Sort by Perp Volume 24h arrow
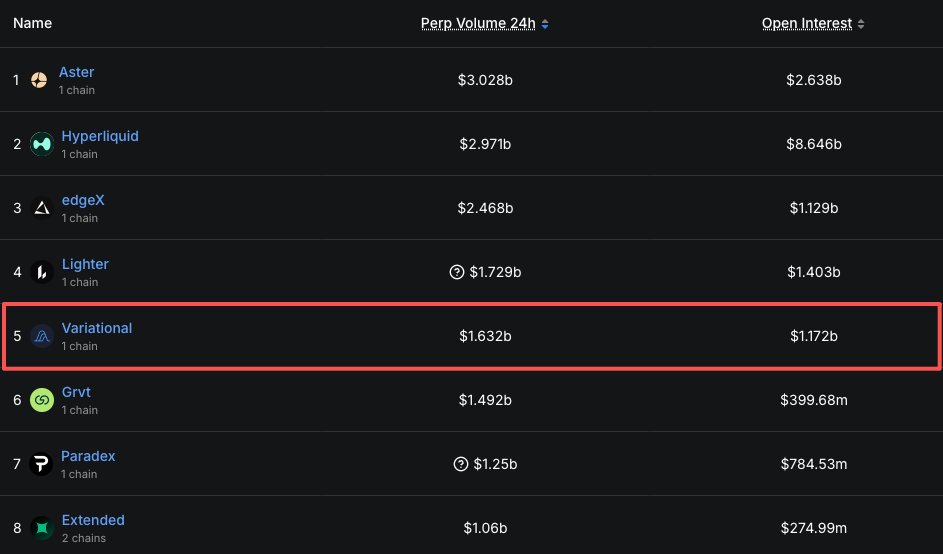This screenshot has height=554, width=943. [x=545, y=24]
